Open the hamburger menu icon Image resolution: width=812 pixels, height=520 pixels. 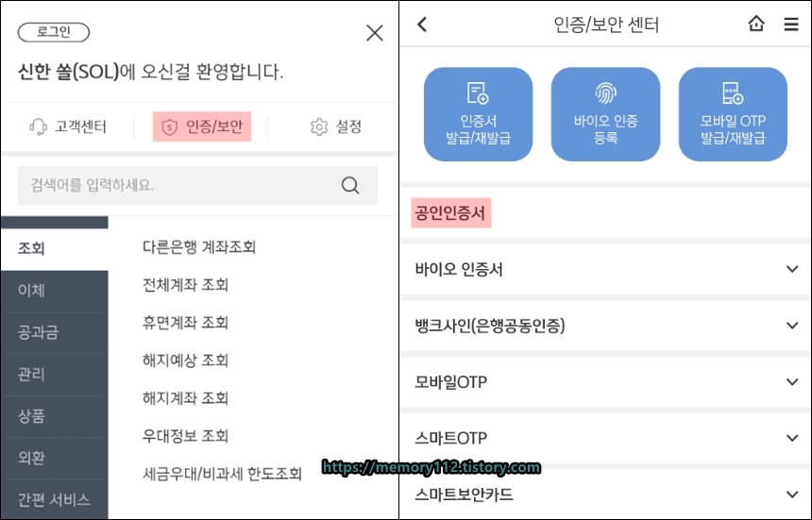(791, 25)
